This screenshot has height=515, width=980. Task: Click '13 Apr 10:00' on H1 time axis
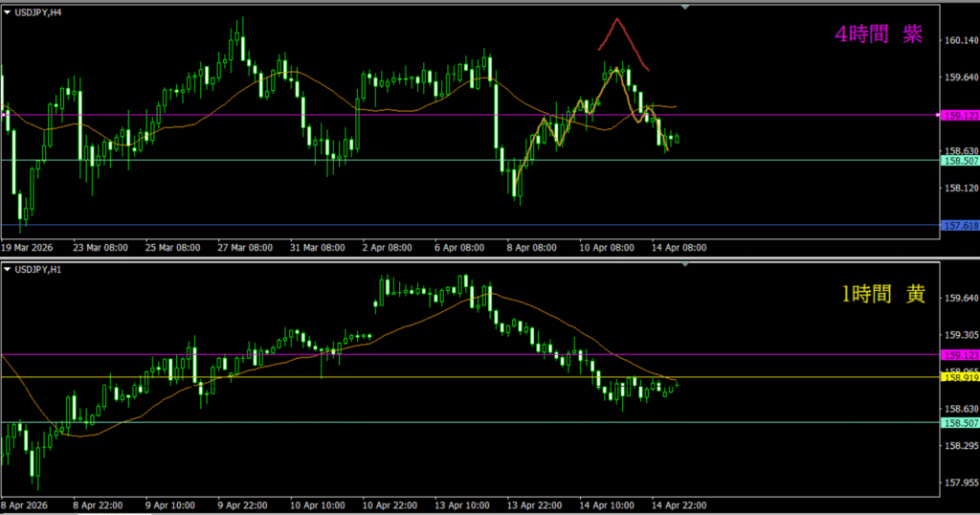click(463, 505)
